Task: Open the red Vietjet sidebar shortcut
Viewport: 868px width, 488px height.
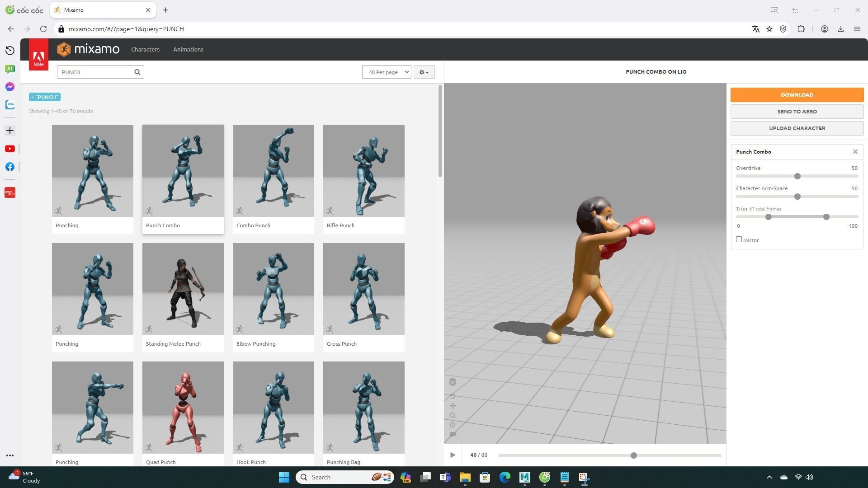Action: point(10,193)
